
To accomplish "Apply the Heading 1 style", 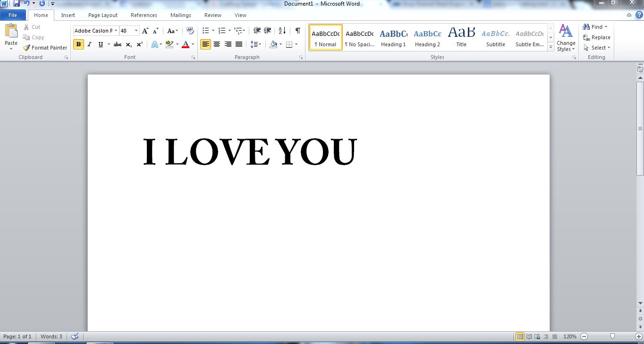I will pyautogui.click(x=394, y=37).
